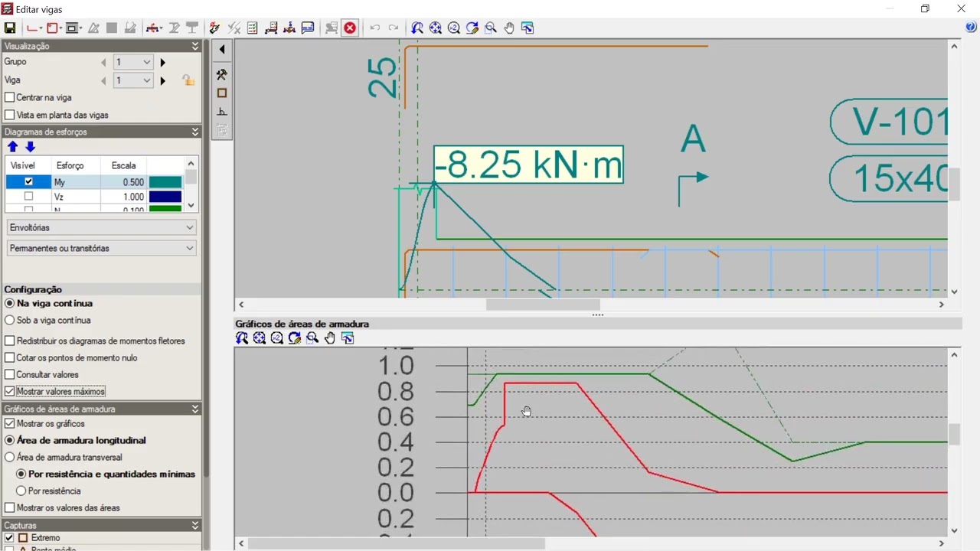Viewport: 980px width, 551px height.
Task: Save using the floppy disk icon
Action: (x=10, y=28)
